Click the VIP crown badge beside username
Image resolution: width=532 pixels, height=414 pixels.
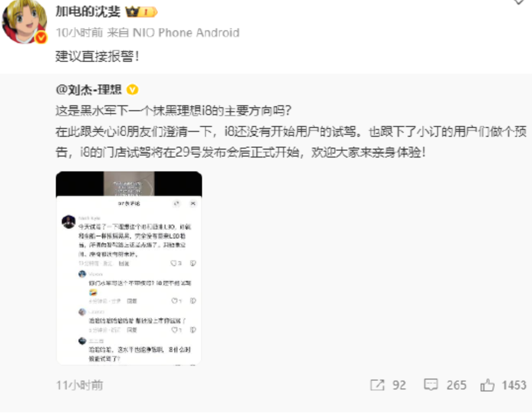pyautogui.click(x=141, y=12)
